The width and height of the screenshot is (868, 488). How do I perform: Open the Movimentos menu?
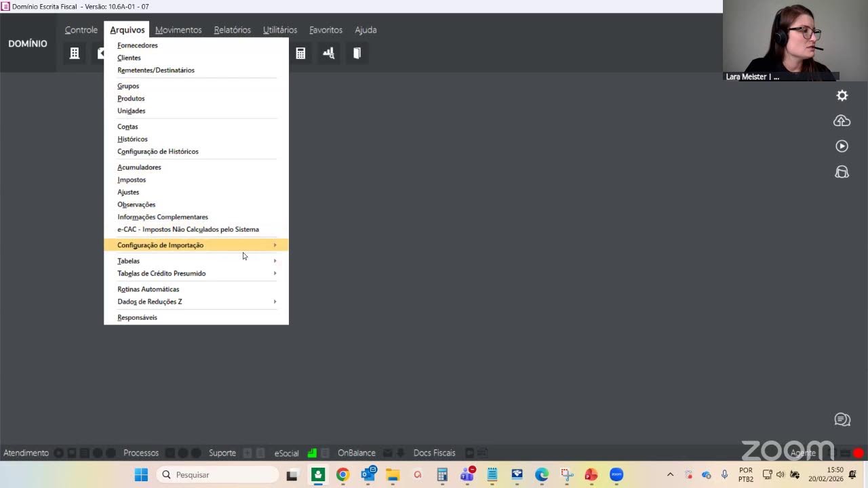point(178,30)
